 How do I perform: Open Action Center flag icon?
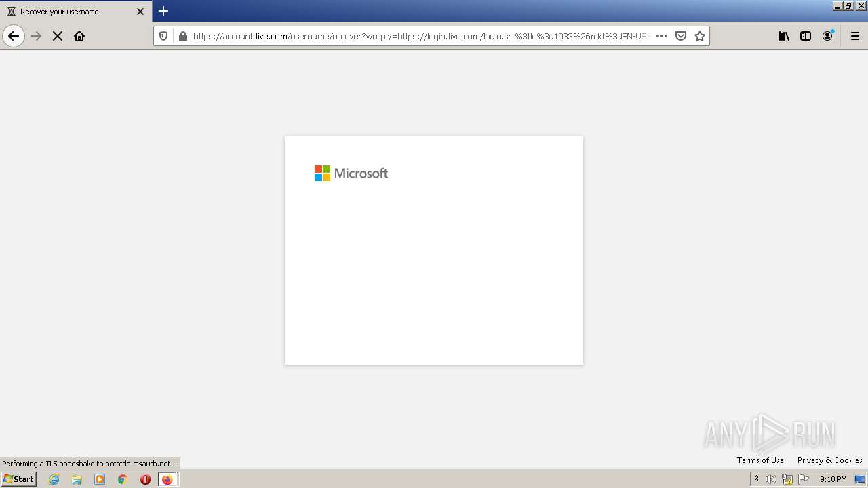point(804,479)
